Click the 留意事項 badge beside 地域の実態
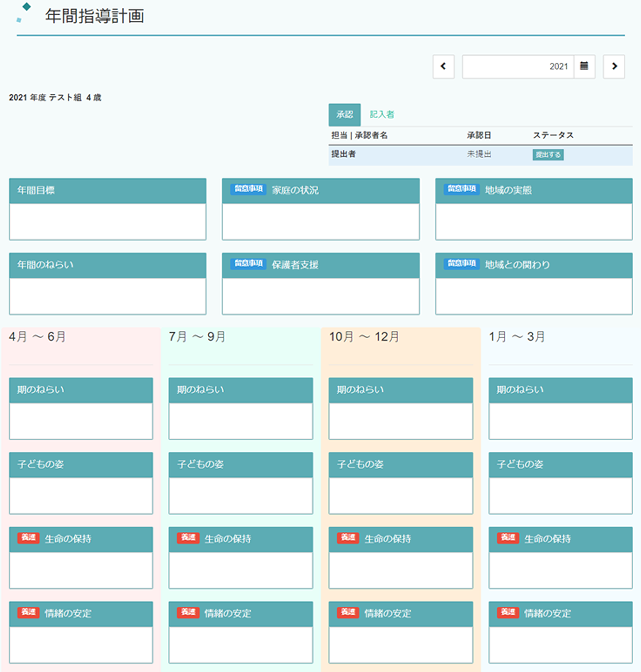Image resolution: width=641 pixels, height=672 pixels. 461,189
